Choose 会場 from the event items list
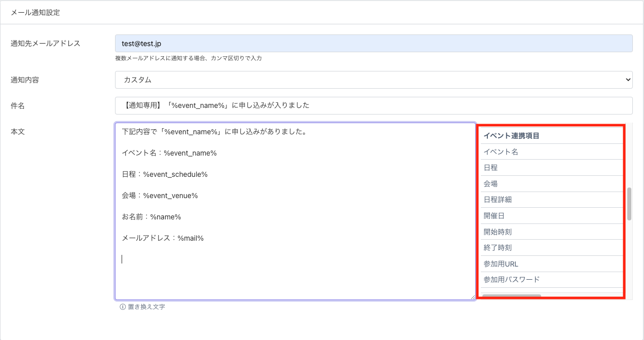Screen dimensions: 644x340 [x=490, y=183]
